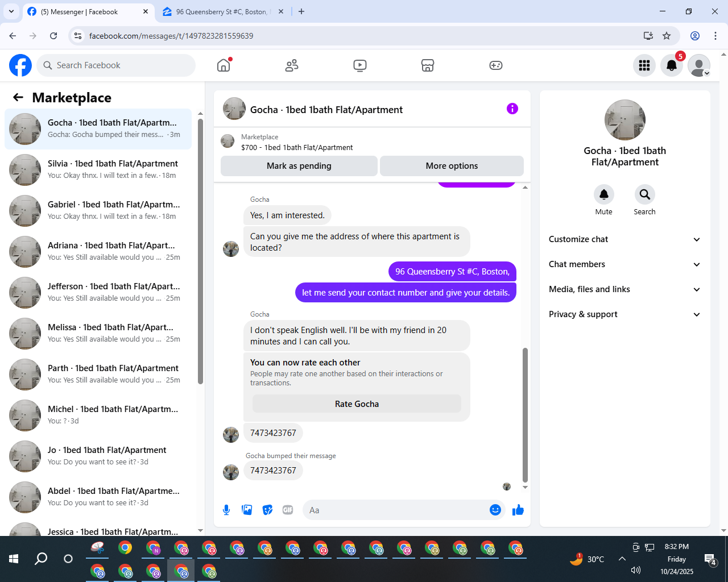Open the Chrome three-dot menu

pyautogui.click(x=715, y=36)
